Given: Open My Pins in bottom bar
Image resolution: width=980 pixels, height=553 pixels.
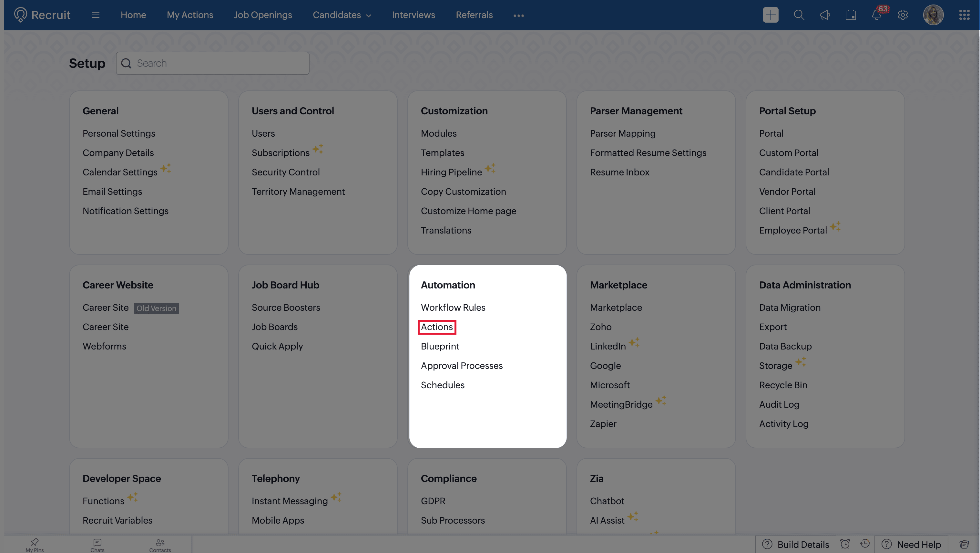Looking at the screenshot, I should (35, 545).
